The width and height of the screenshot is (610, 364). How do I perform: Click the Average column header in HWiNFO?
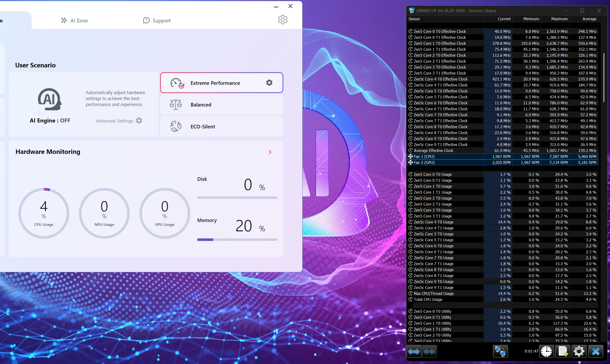[584, 19]
